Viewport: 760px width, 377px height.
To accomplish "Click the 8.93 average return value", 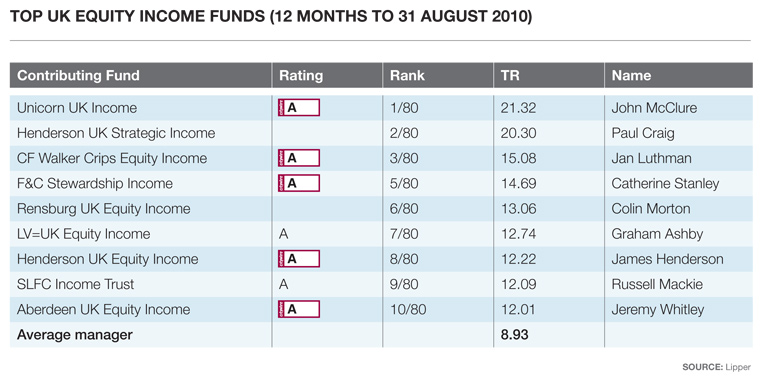I will (515, 334).
